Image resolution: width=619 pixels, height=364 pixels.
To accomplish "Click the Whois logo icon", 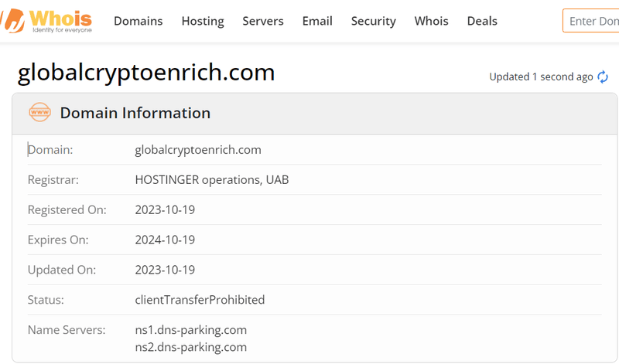I will (x=46, y=21).
